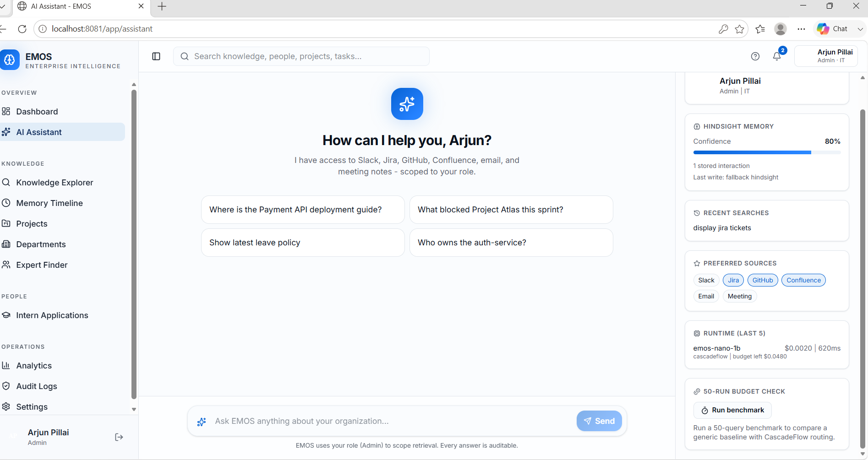Choose 'Who owns the auth-service?' suggestion

(x=511, y=243)
